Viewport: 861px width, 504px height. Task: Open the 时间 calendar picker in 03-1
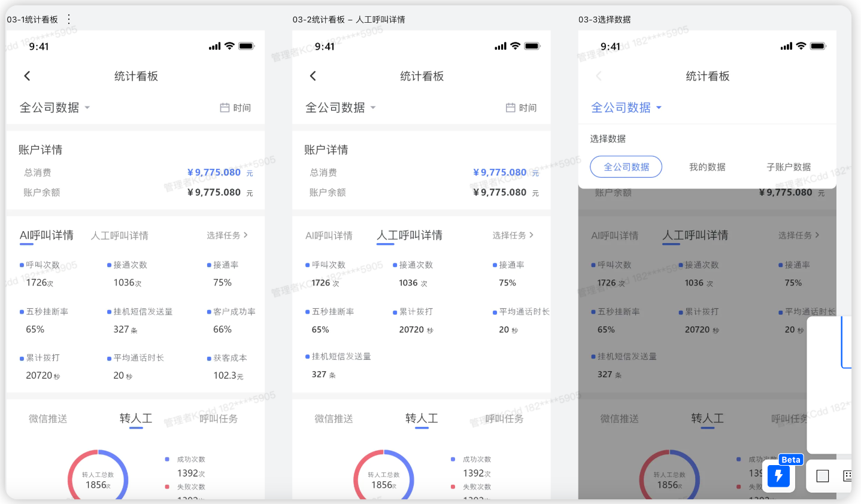coord(235,108)
